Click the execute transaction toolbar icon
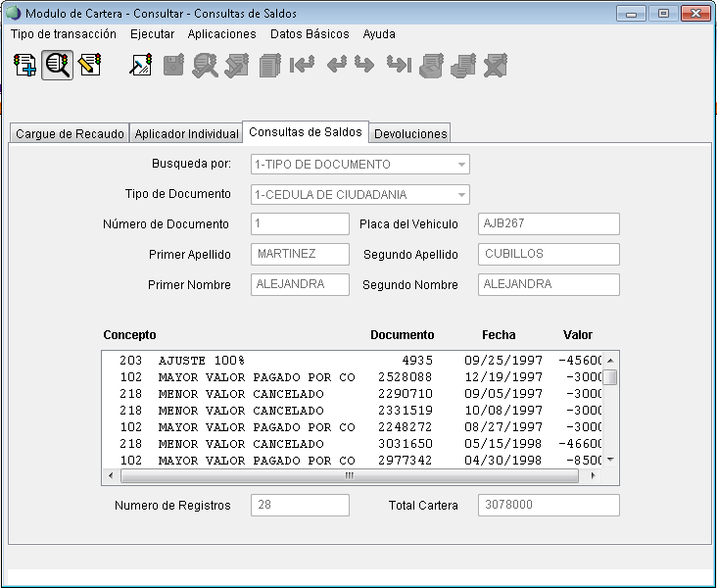 pos(141,66)
